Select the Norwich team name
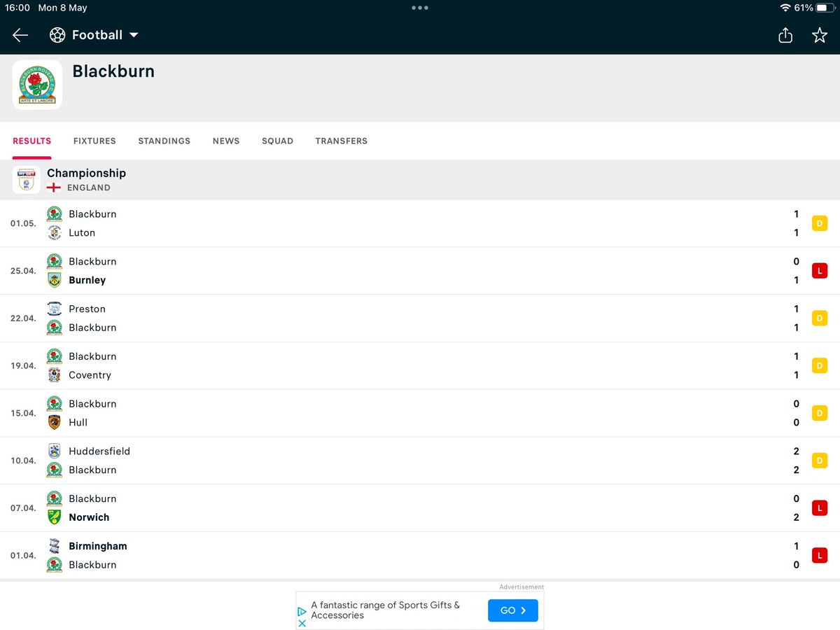The height and width of the screenshot is (630, 840). point(89,517)
